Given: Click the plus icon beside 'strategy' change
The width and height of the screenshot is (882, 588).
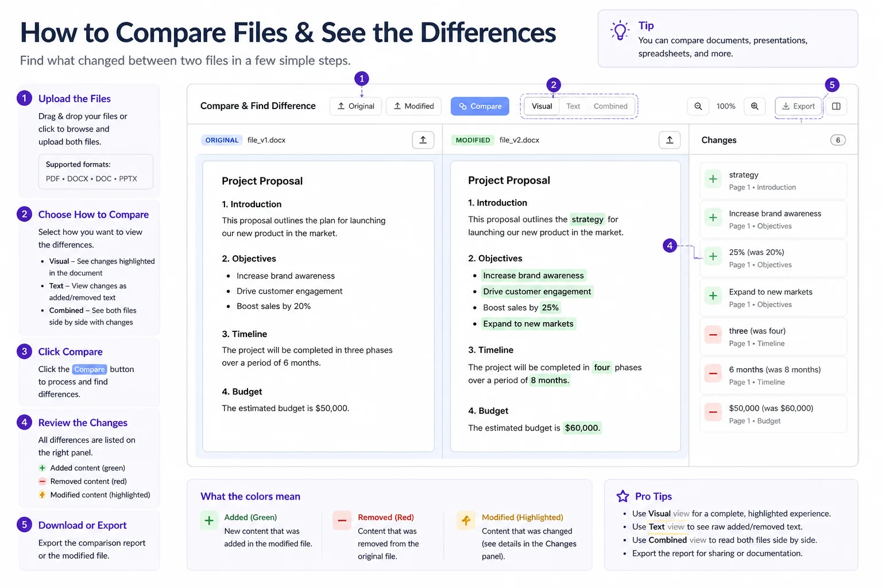Looking at the screenshot, I should [x=713, y=179].
